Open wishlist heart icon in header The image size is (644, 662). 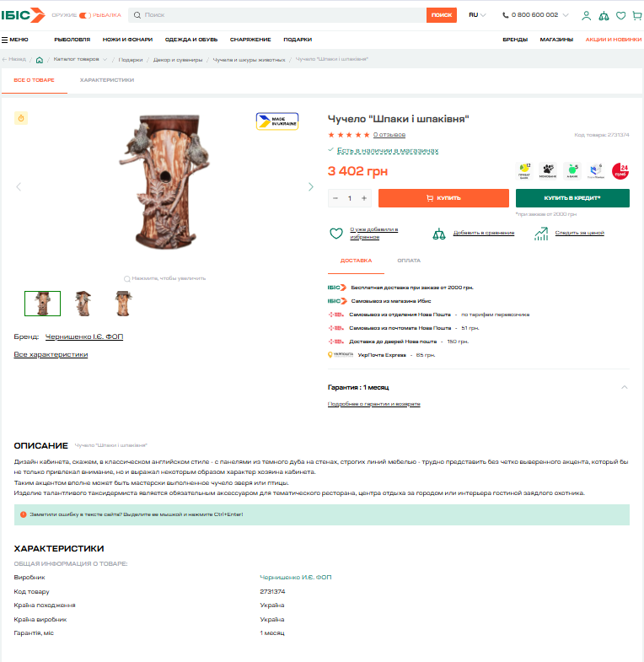(620, 16)
